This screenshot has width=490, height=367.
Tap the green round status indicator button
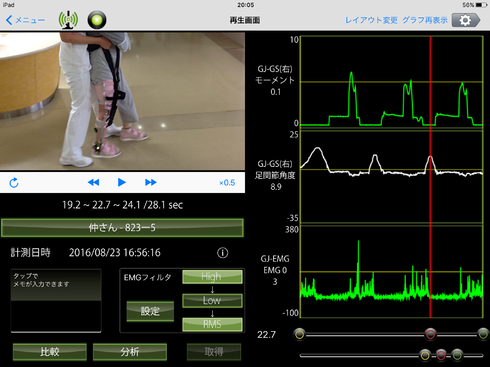click(97, 20)
